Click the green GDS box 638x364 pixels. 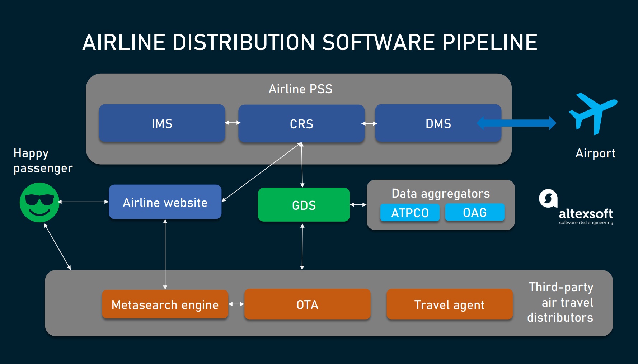pos(304,205)
